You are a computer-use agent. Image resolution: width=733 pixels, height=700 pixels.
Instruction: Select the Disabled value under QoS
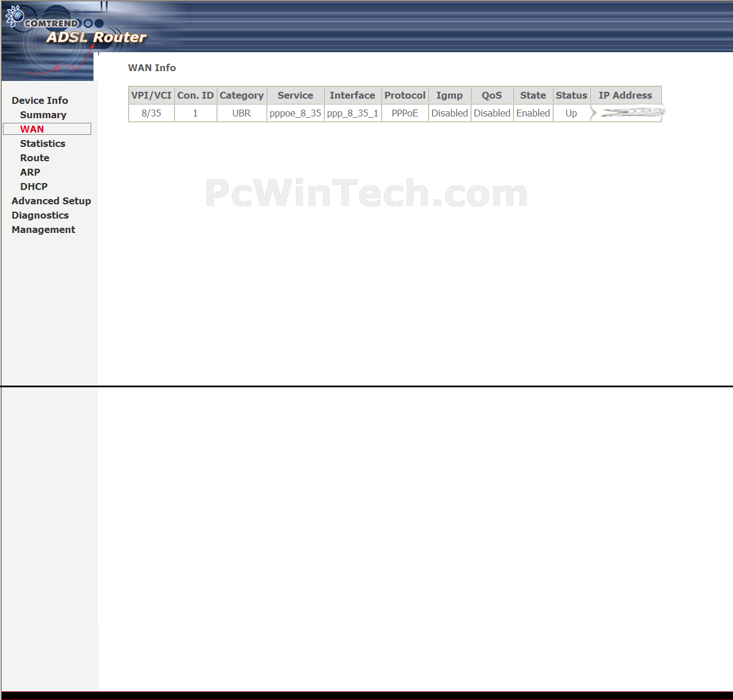coord(492,113)
